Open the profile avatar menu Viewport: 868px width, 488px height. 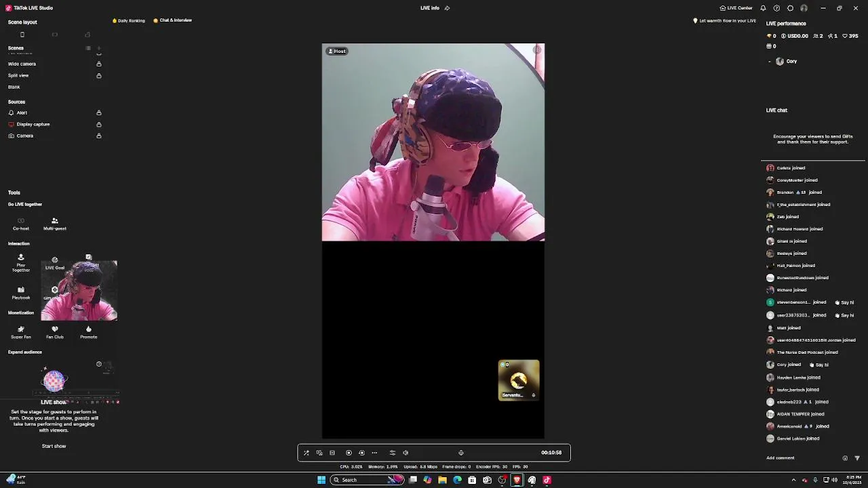pos(804,8)
